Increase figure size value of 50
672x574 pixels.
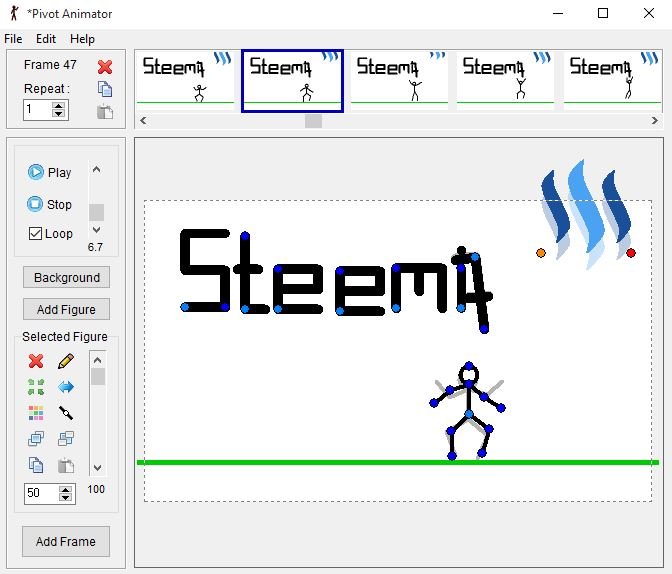tap(65, 490)
